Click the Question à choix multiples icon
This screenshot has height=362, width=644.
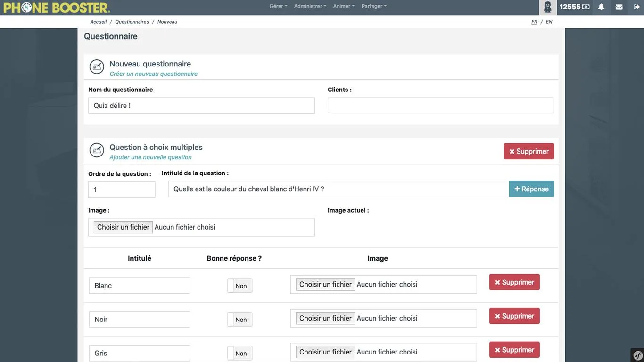(97, 150)
